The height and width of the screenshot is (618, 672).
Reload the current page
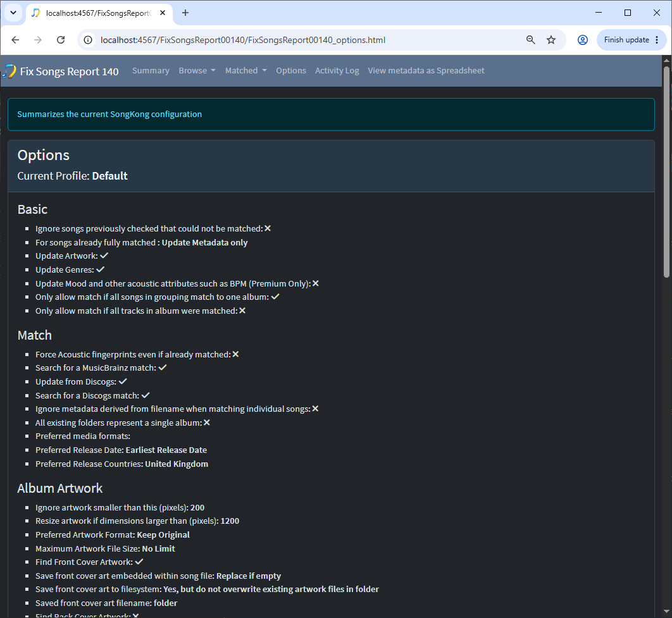click(61, 40)
